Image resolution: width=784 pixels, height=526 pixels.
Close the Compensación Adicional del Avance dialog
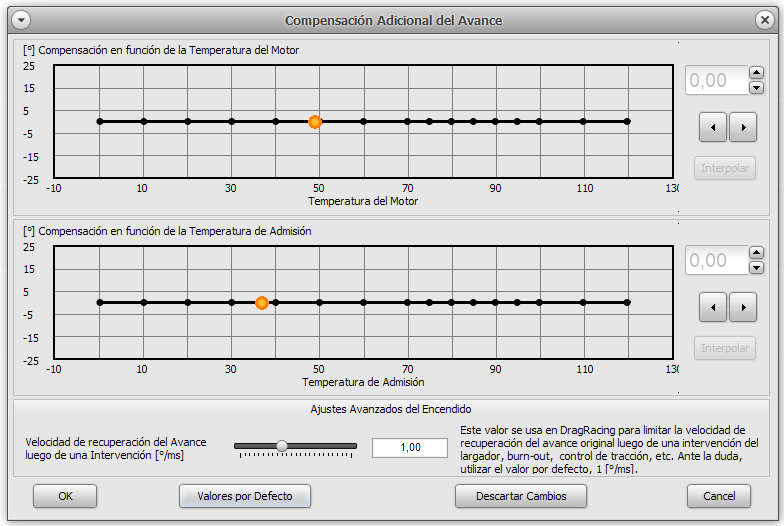[x=765, y=19]
